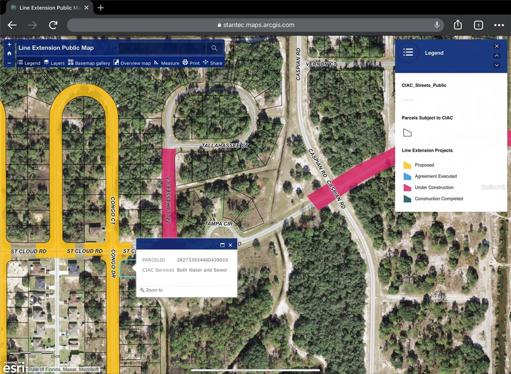This screenshot has width=511, height=374.
Task: Click the Legend panel list icon
Action: tap(408, 52)
